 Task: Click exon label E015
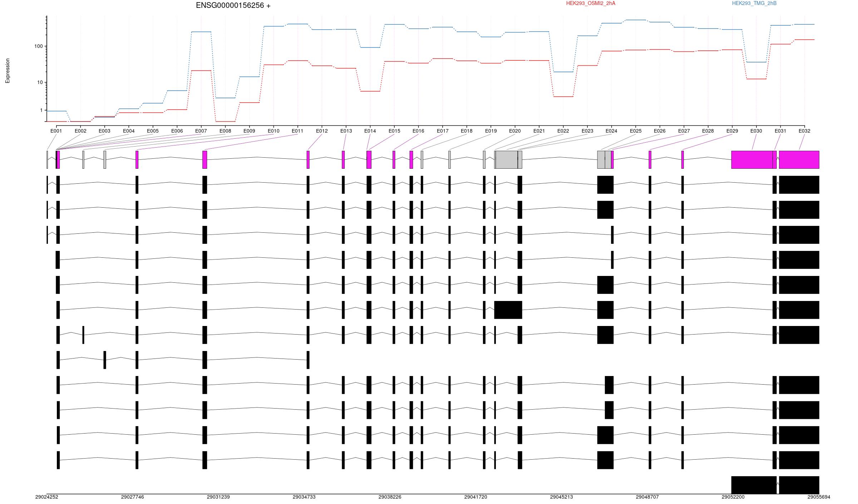(394, 131)
